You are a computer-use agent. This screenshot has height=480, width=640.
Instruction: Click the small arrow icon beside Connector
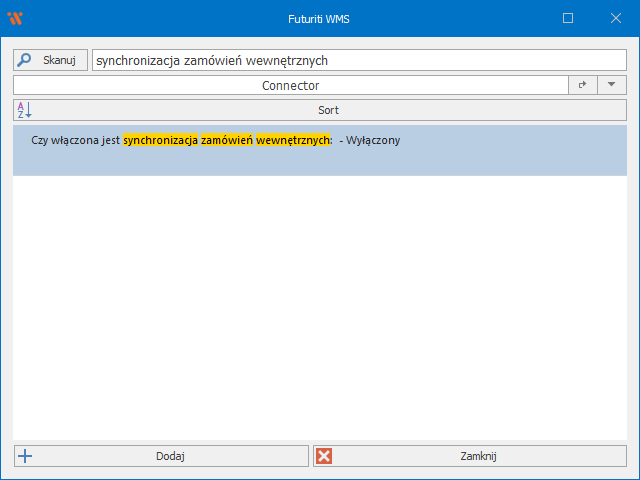pos(582,86)
